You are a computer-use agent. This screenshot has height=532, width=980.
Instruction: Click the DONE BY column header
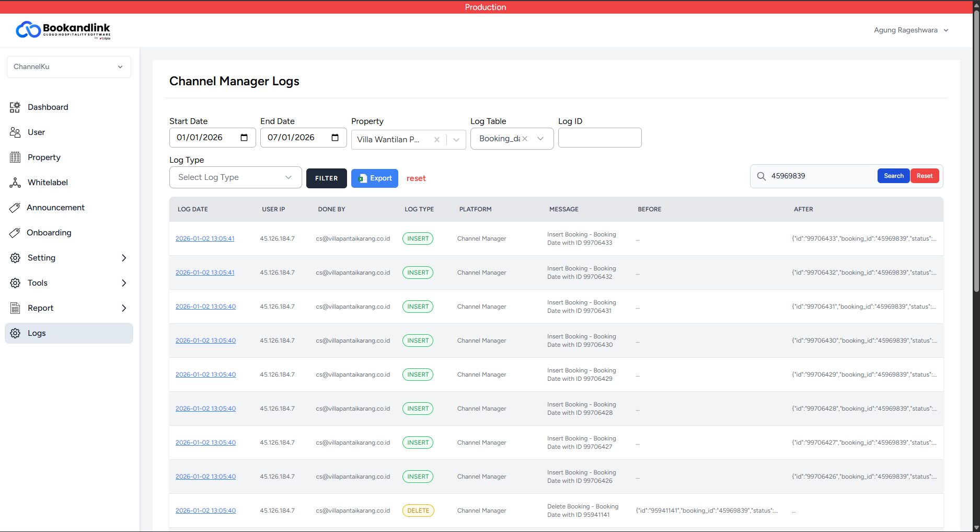(331, 209)
